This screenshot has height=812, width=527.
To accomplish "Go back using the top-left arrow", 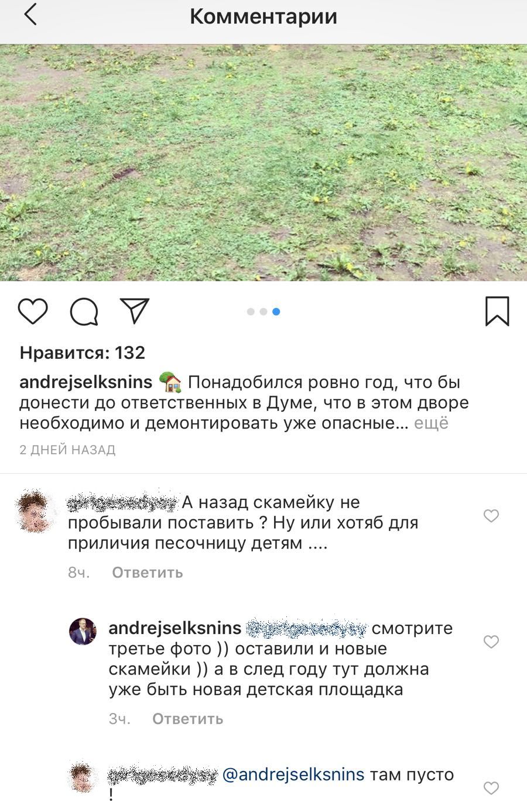I will click(30, 14).
